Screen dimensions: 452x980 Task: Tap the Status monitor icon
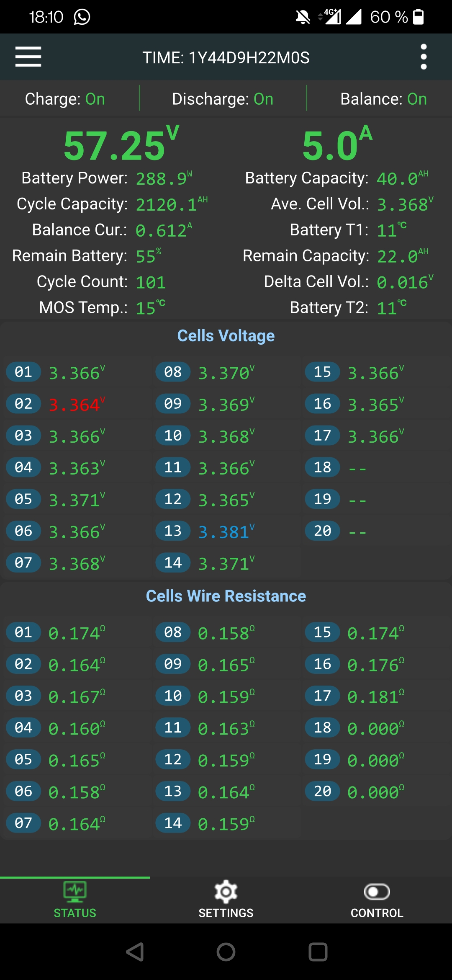click(75, 892)
